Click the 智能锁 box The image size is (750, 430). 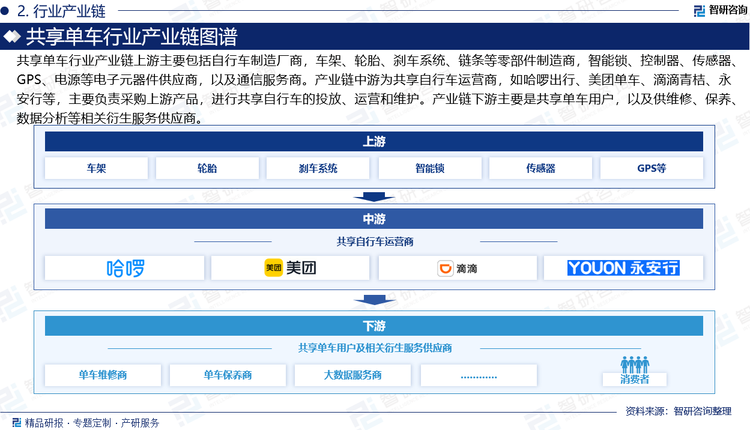[x=430, y=168]
